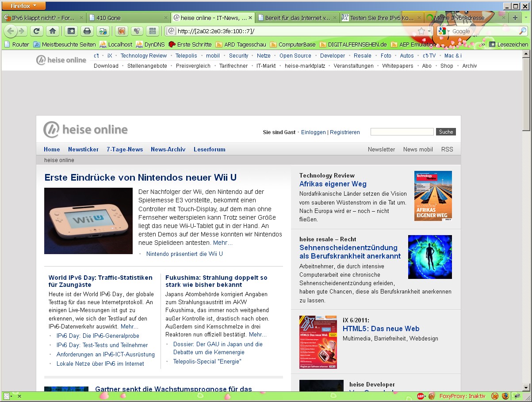Open the bookmarks star toolbar button

point(71,31)
